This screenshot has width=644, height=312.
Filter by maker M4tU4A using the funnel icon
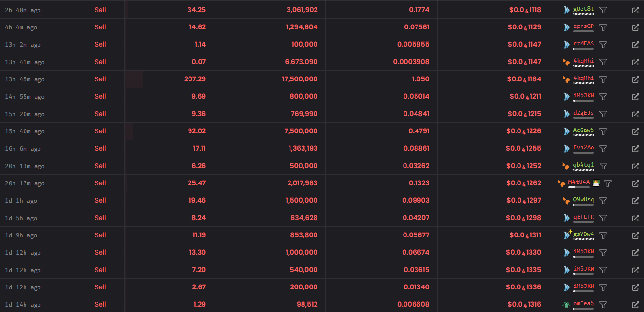[x=608, y=183]
